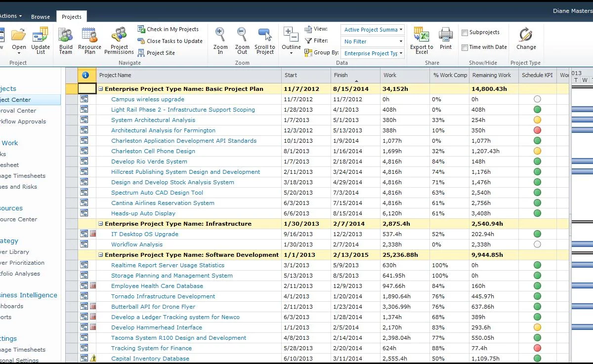The width and height of the screenshot is (593, 364).
Task: Click the project icon beside Heads-up Auto Display
Action: pos(84,213)
